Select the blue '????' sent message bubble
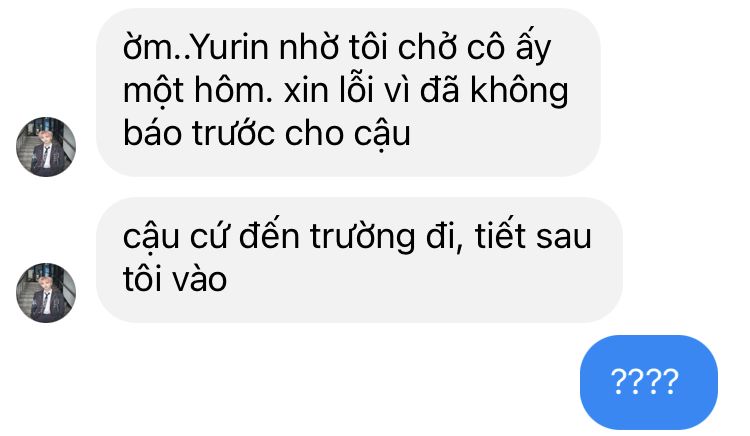 coord(649,382)
